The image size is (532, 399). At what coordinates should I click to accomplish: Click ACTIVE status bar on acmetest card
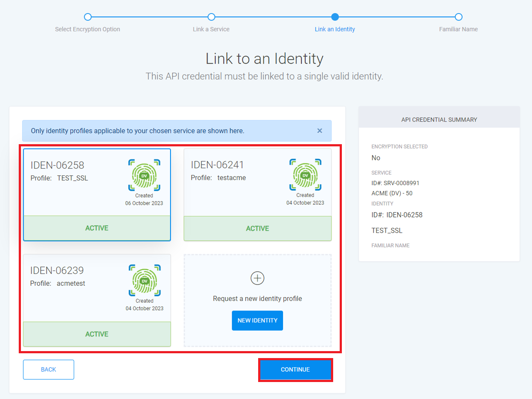(x=97, y=334)
